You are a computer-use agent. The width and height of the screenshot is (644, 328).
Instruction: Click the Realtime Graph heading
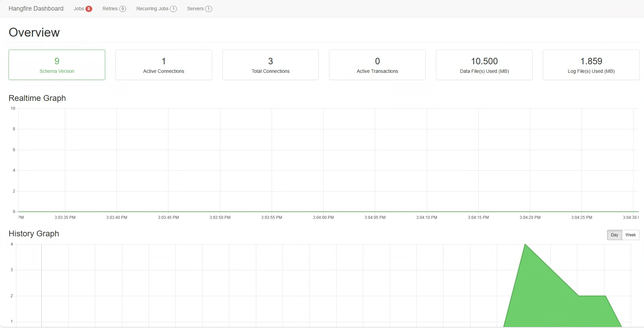[37, 98]
